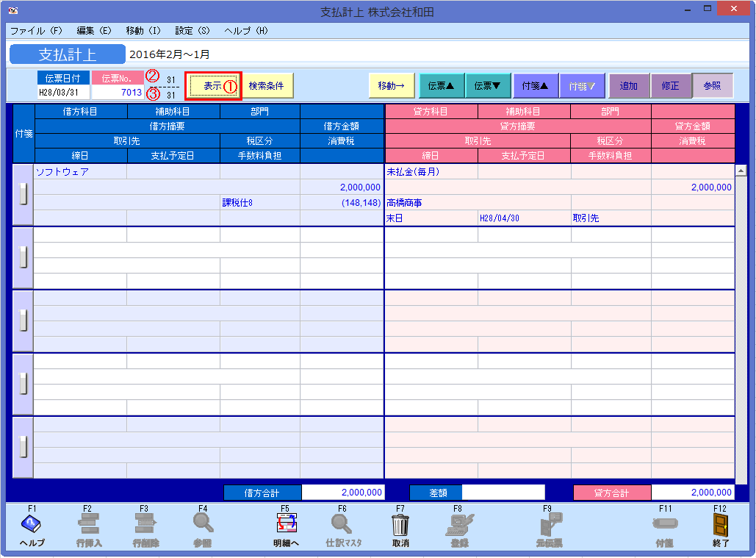Screen dimensions: 756x558
Task: Click the 伝票▲ previous slip button
Action: pyautogui.click(x=441, y=85)
